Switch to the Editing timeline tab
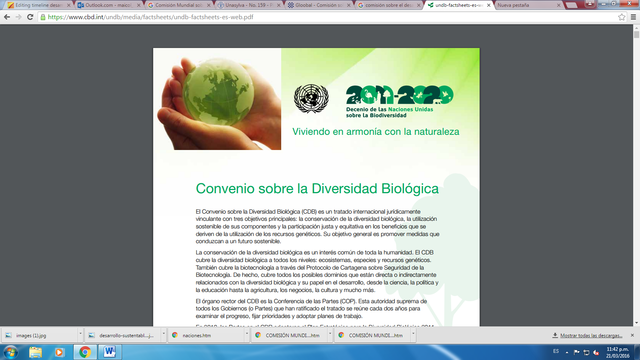This screenshot has height=360, width=640. [38, 5]
